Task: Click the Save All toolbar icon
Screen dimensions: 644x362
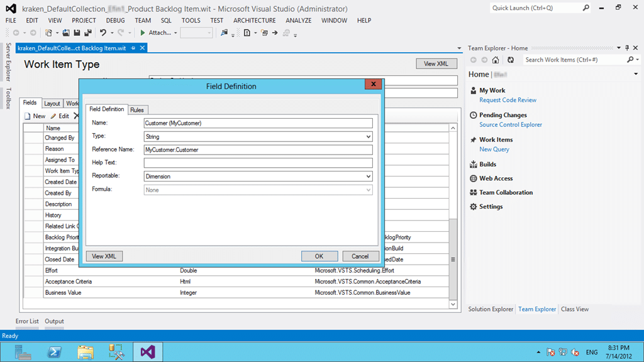Action: [x=88, y=33]
